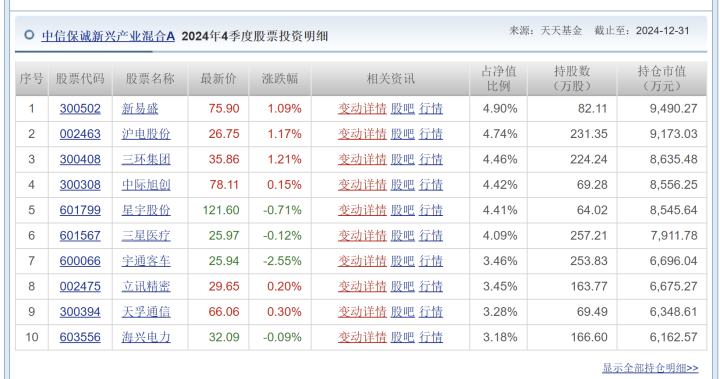Image resolution: width=720 pixels, height=379 pixels.
Task: Click the 涨跌幅 column header
Action: 280,79
